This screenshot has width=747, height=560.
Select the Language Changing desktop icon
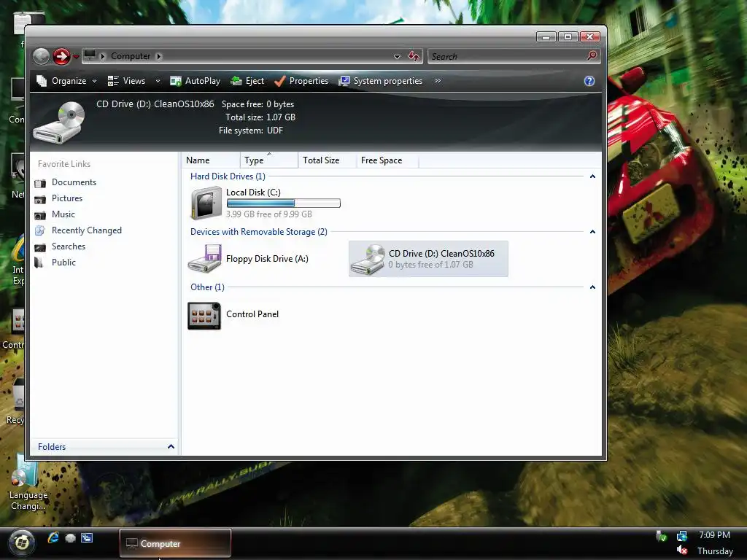pos(28,482)
